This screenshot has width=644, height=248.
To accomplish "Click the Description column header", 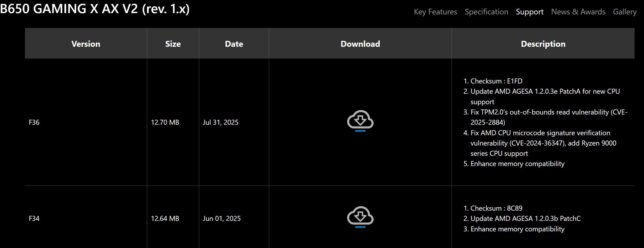I will coord(543,44).
